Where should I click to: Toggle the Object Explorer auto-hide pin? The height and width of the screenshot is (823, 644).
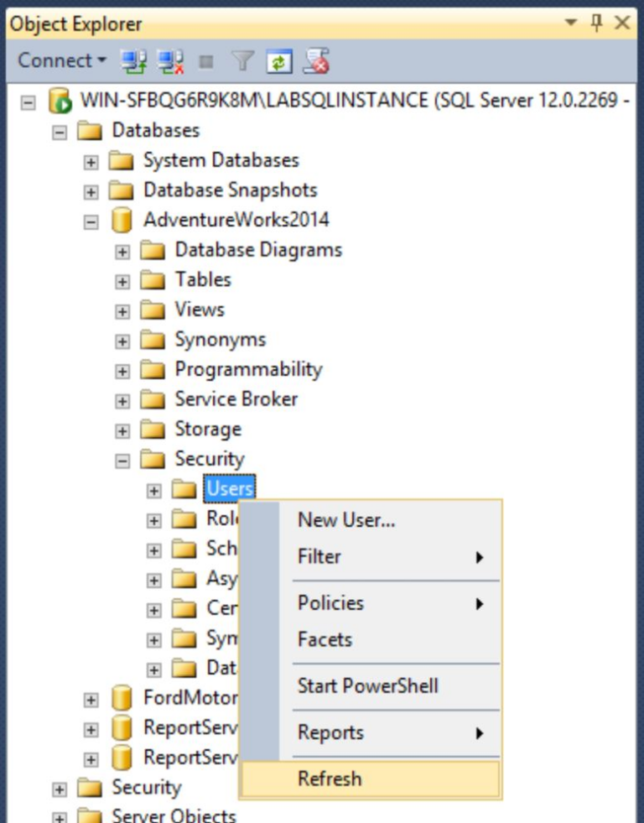click(596, 23)
